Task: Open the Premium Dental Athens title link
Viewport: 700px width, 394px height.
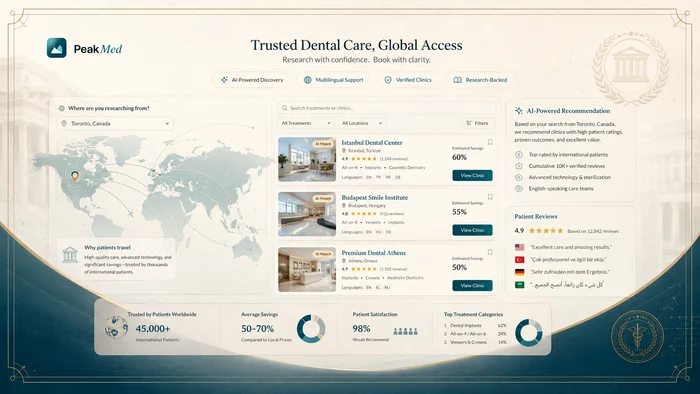Action: pyautogui.click(x=374, y=253)
